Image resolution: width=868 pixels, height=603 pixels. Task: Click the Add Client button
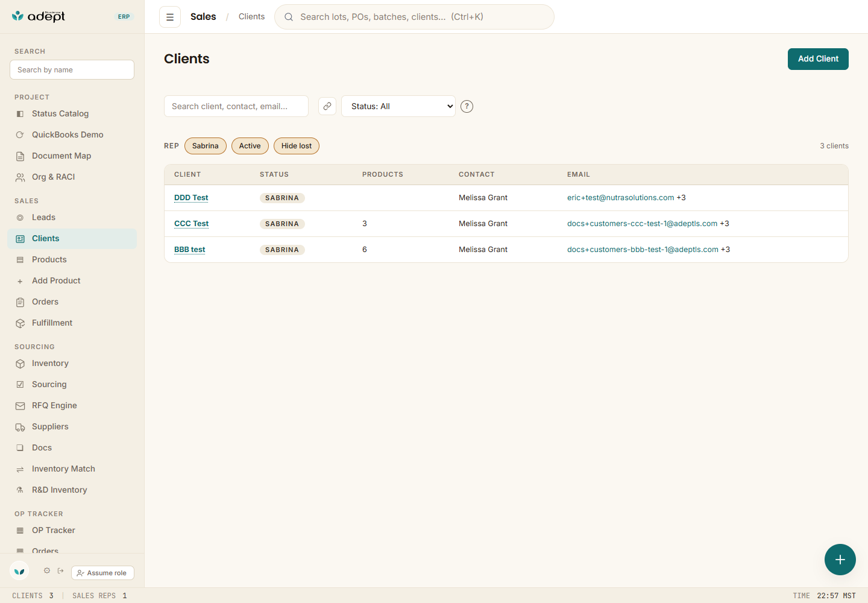click(818, 59)
